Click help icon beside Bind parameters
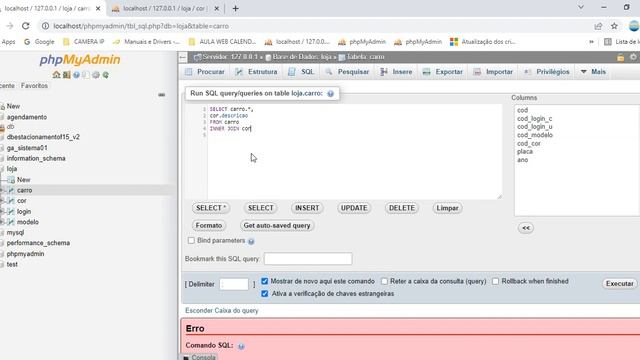This screenshot has height=360, width=640. click(x=251, y=241)
